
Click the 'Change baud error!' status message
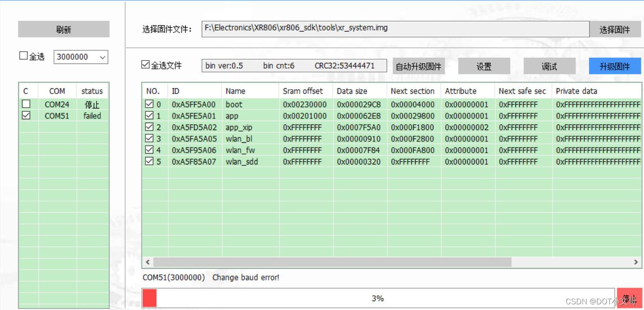click(x=246, y=278)
